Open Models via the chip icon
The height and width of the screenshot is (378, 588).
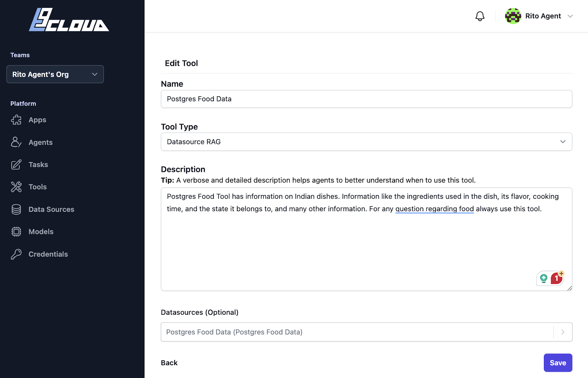tap(16, 232)
